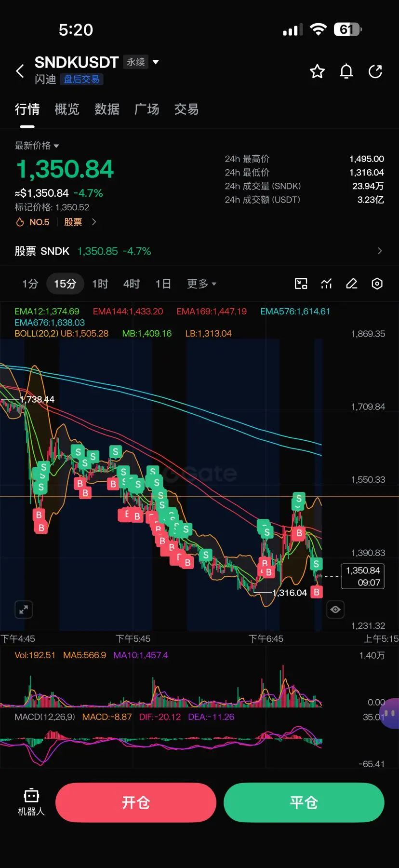Tap the MA5:566.9 volume label
This screenshot has height=868, width=399.
coord(84,655)
